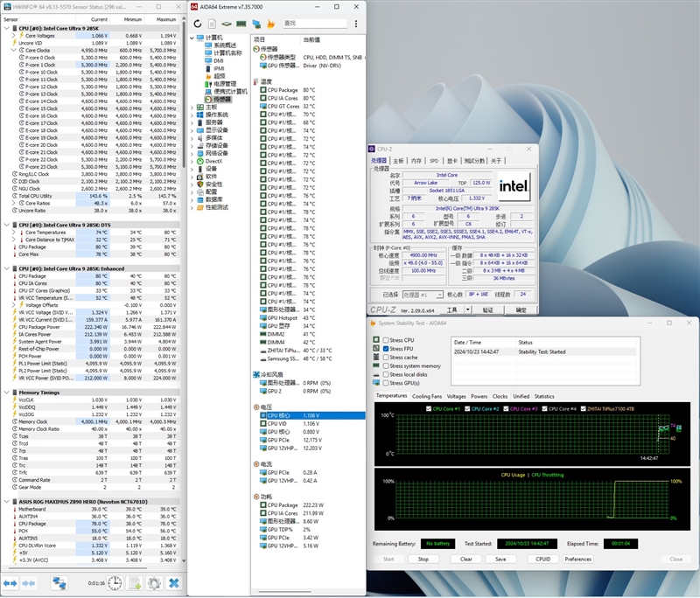The image size is (700, 598).
Task: Expand the DirectX tree node
Action: tap(192, 161)
